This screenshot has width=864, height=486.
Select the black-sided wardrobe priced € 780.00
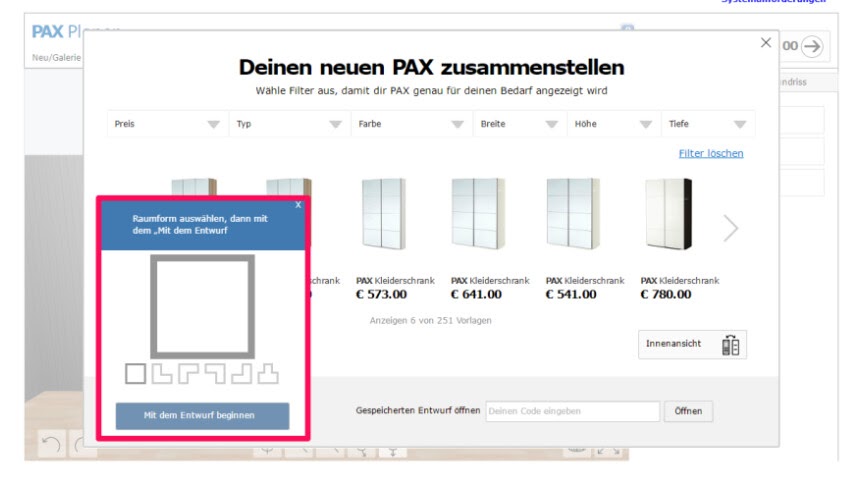[x=668, y=214]
